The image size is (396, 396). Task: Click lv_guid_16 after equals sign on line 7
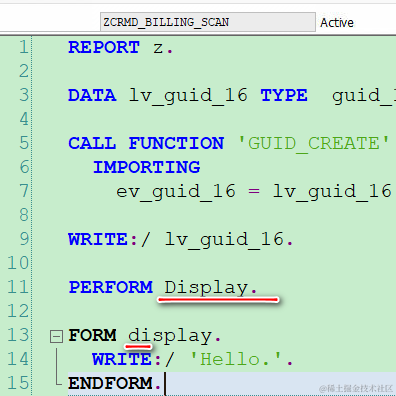(x=332, y=192)
